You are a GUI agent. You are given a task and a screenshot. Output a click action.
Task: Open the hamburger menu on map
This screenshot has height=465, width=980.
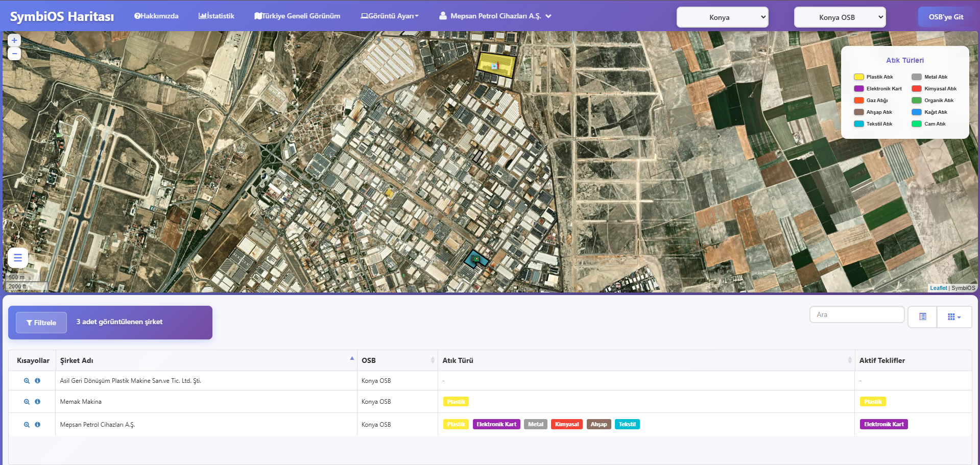pyautogui.click(x=18, y=258)
